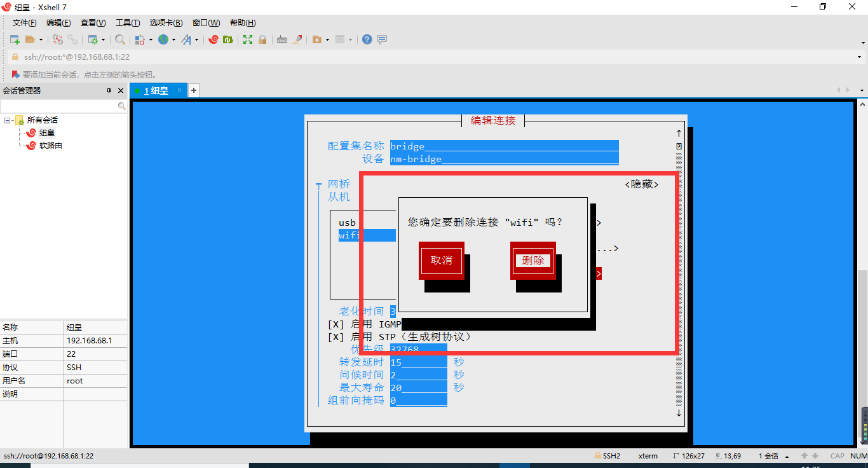Click the 配置集名称 bridge field
The height and width of the screenshot is (468, 868).
[505, 146]
